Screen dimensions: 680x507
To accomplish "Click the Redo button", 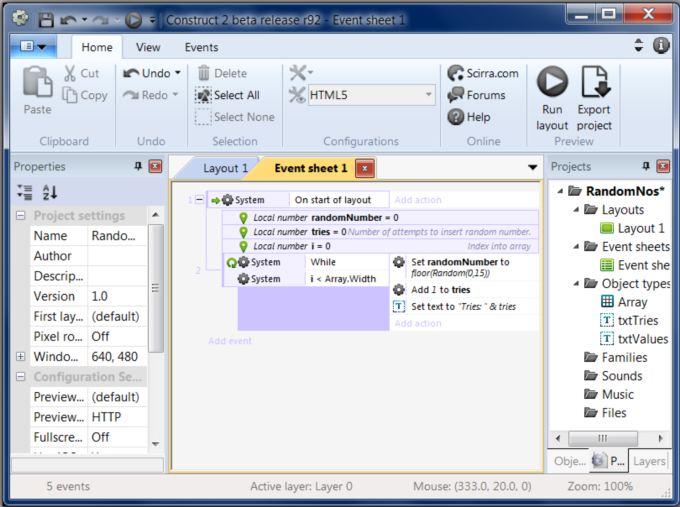I will [x=150, y=95].
